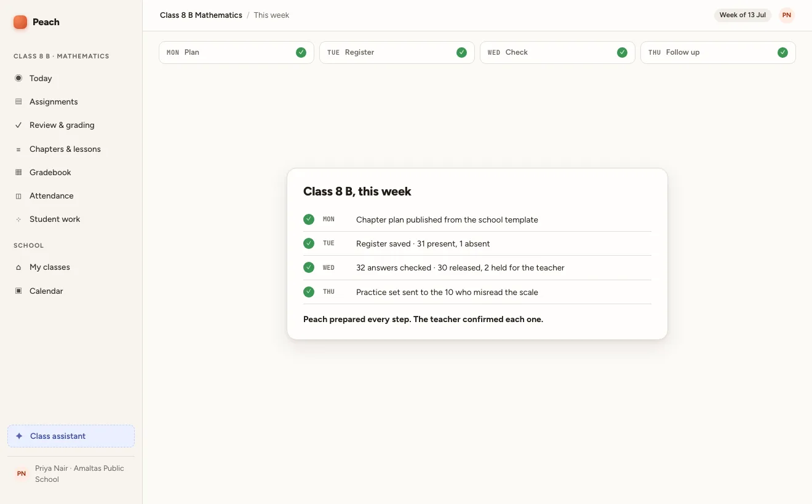Select the THU Follow up step card
Image resolution: width=812 pixels, height=504 pixels.
[x=718, y=52]
